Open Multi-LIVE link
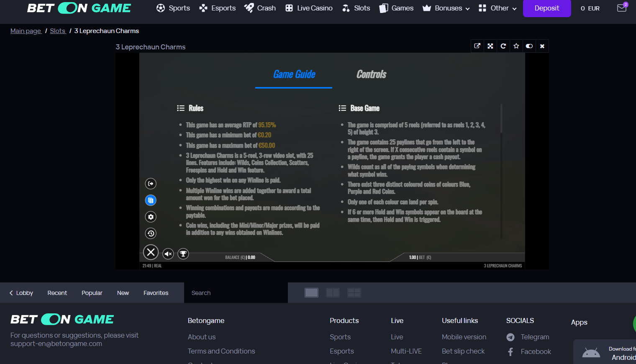 click(x=406, y=351)
